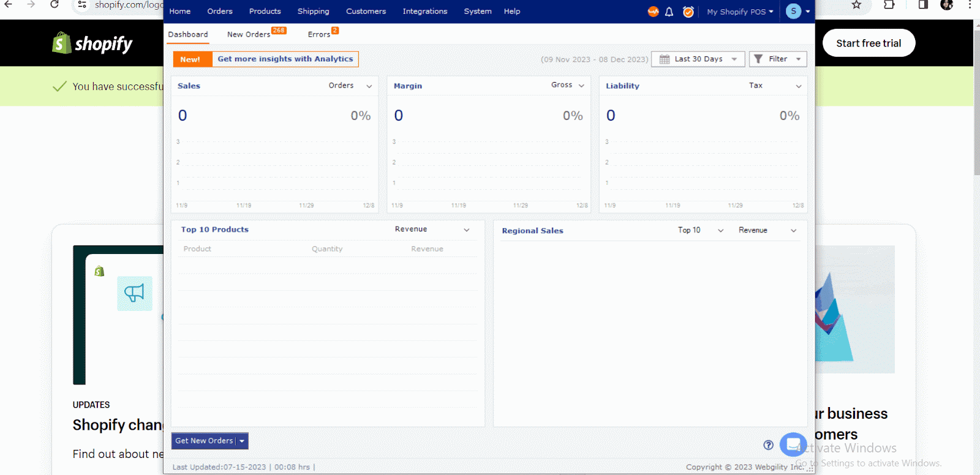This screenshot has width=980, height=475.
Task: Click the Sales panel title
Action: [189, 86]
